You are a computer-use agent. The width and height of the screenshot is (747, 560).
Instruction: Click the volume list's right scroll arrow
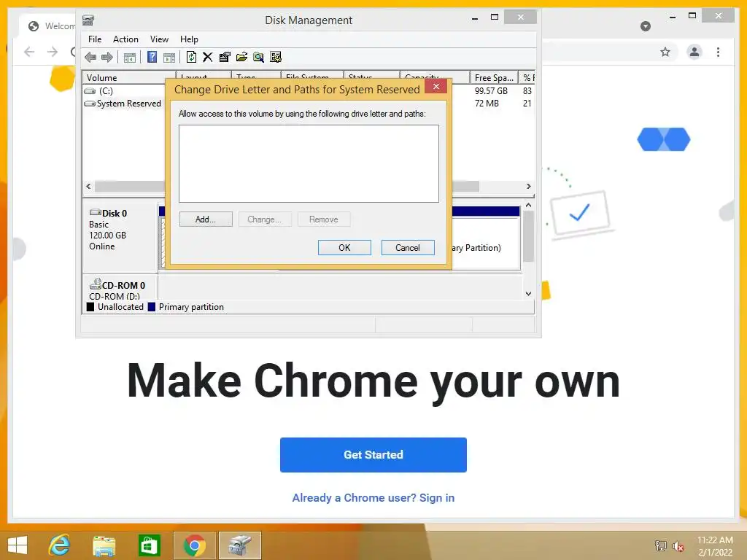click(528, 186)
